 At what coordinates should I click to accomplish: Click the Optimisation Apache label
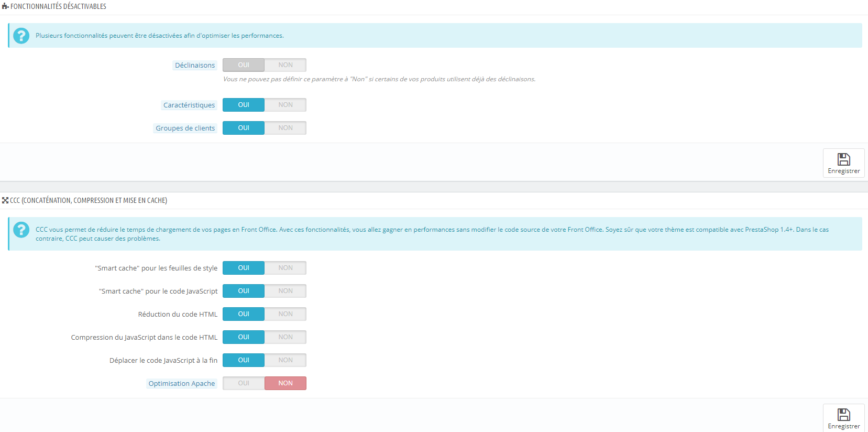[182, 383]
